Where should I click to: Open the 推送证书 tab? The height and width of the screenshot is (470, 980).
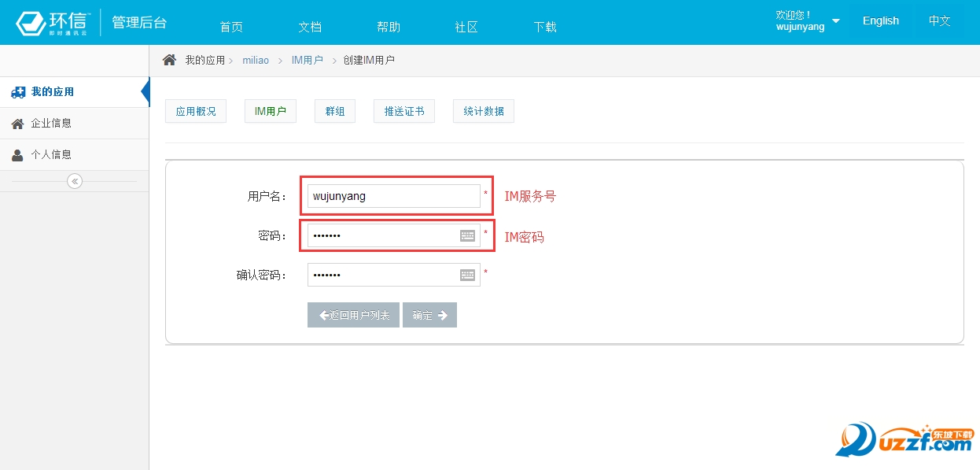404,111
